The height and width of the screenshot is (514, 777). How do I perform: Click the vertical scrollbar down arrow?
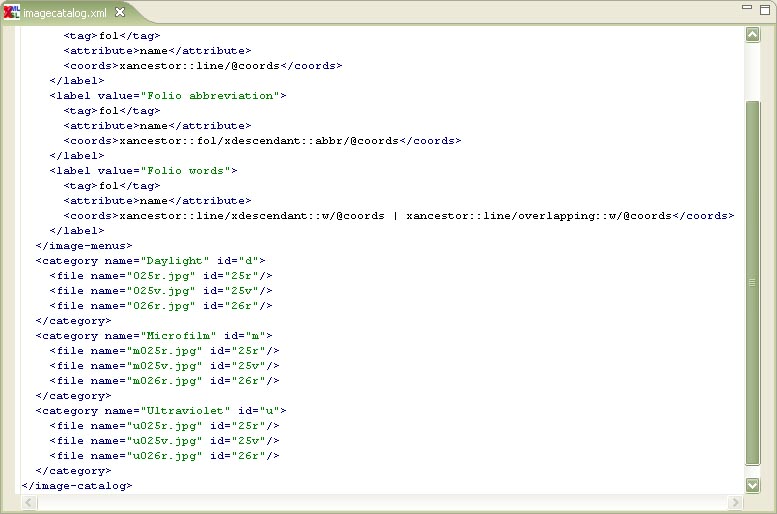coord(752,485)
